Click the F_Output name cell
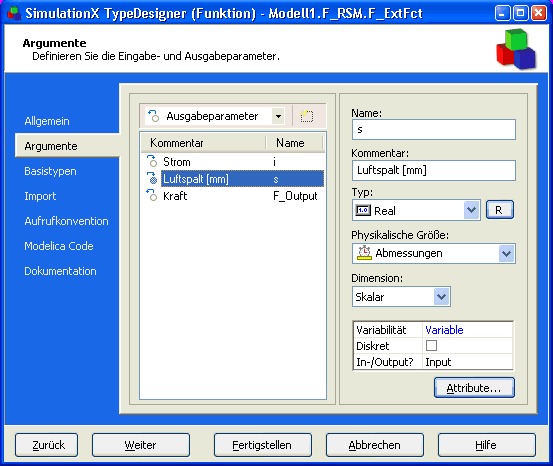 [x=295, y=196]
